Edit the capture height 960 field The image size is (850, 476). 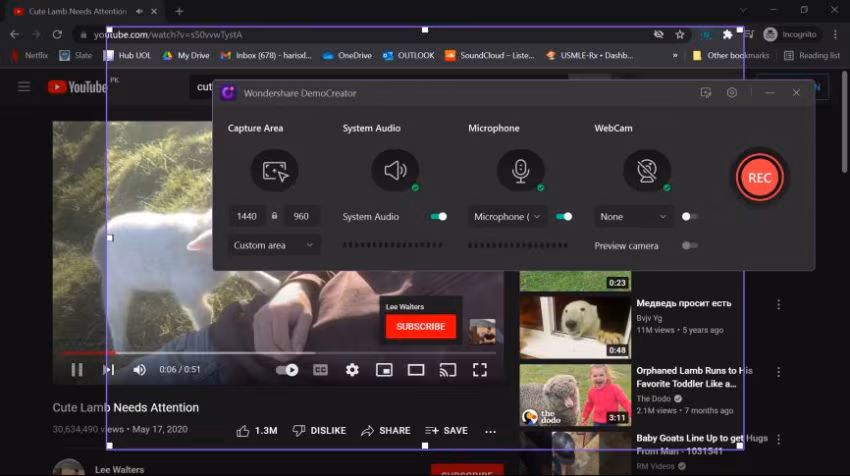click(x=301, y=216)
